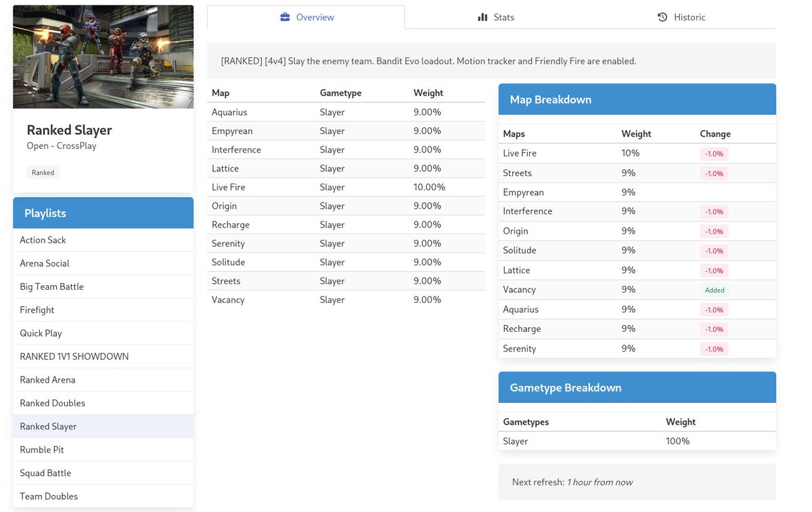The width and height of the screenshot is (812, 512).
Task: Click the briefcase icon on Overview tab
Action: 285,17
